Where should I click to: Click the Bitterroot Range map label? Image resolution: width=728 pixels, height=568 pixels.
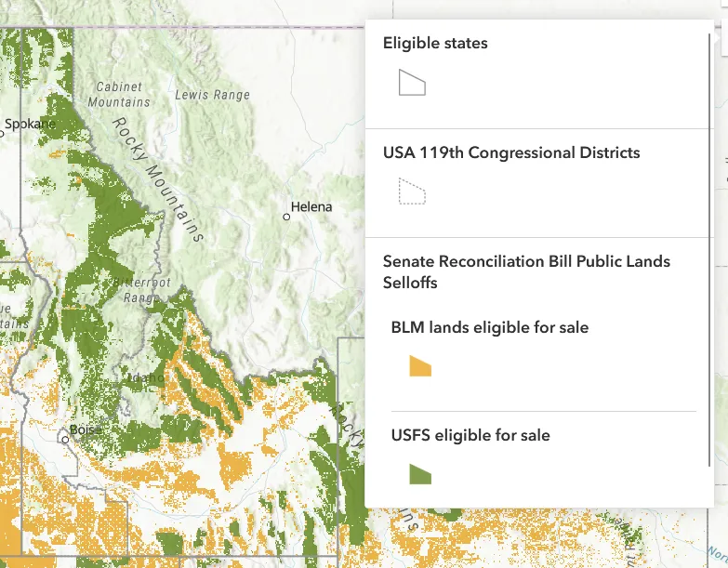(x=143, y=290)
